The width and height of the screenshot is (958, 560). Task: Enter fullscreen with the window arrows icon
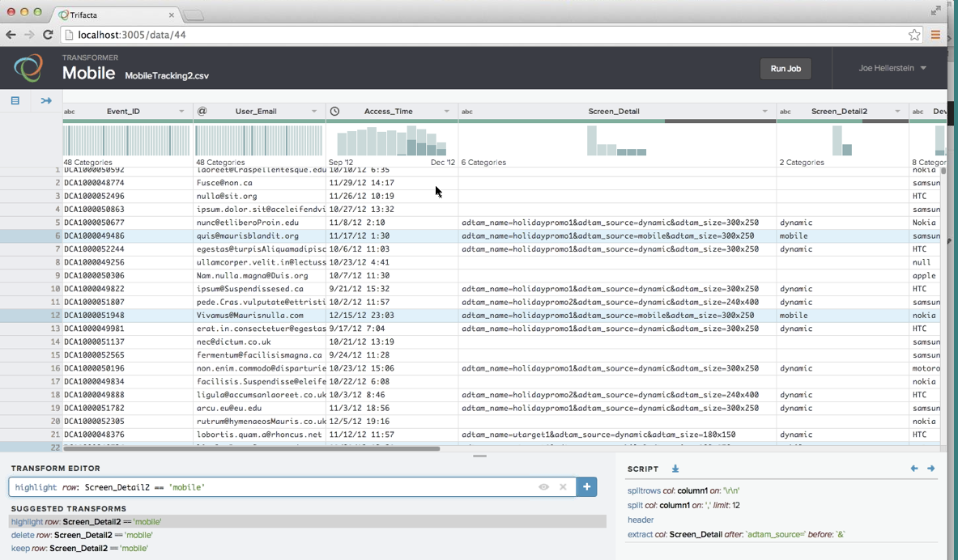click(935, 11)
